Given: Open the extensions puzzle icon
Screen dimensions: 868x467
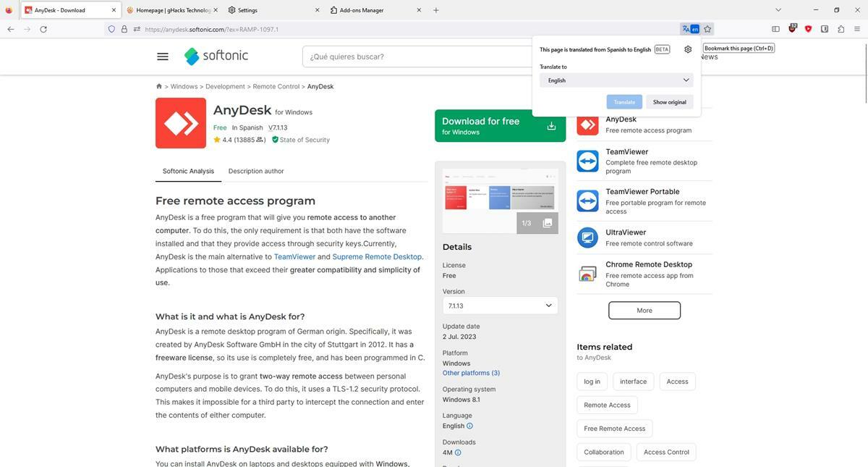Looking at the screenshot, I should tap(841, 29).
